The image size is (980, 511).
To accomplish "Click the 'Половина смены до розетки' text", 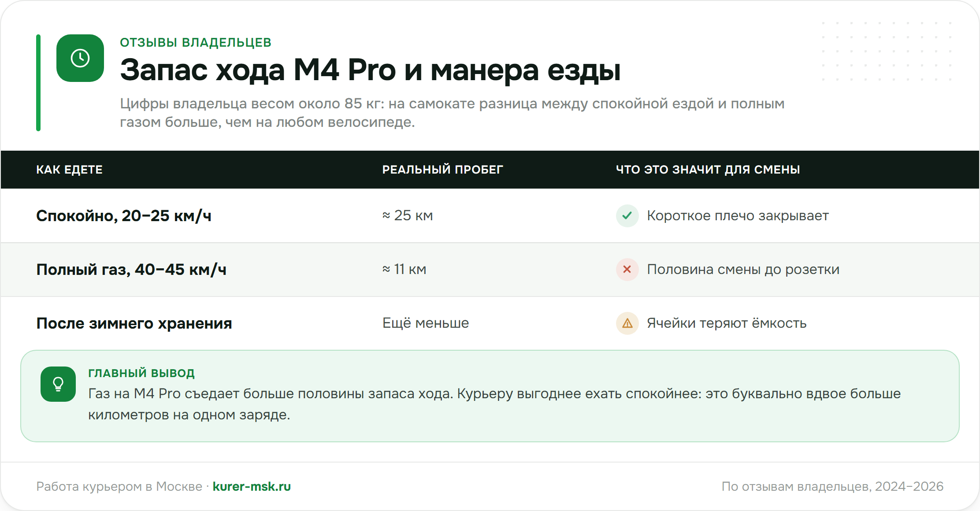I will [743, 270].
